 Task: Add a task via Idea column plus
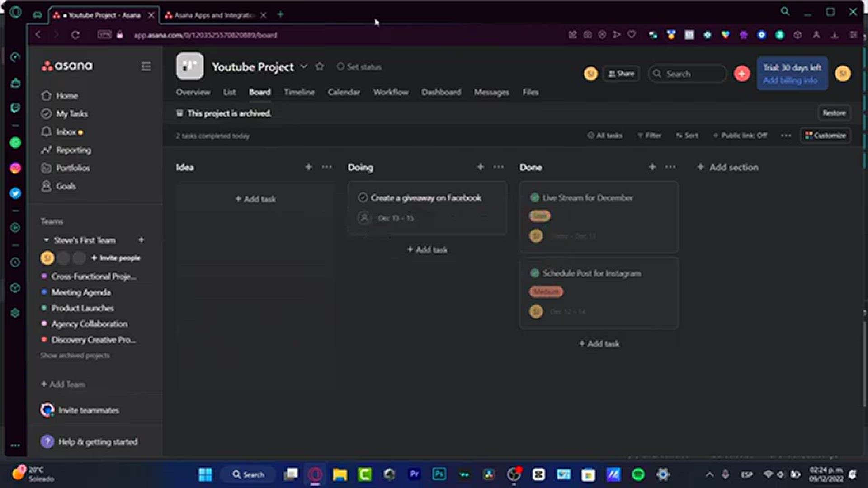pyautogui.click(x=308, y=167)
